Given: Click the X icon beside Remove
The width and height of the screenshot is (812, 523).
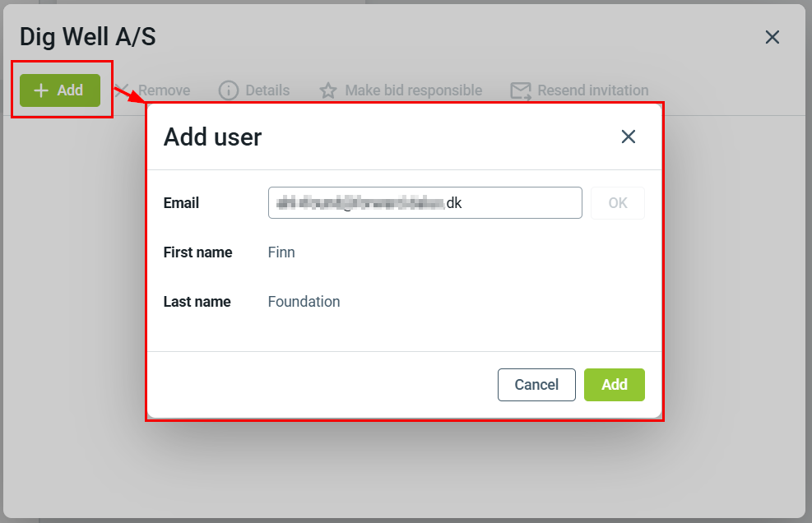Looking at the screenshot, I should (x=122, y=90).
